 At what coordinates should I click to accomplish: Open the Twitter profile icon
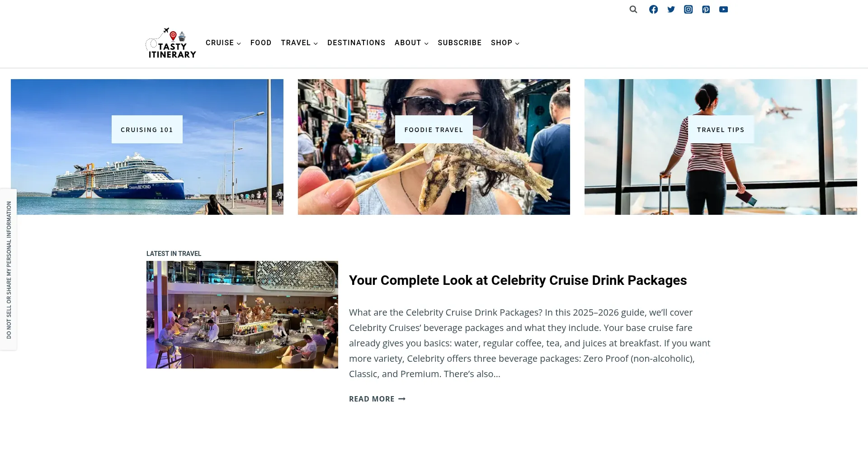pos(671,9)
